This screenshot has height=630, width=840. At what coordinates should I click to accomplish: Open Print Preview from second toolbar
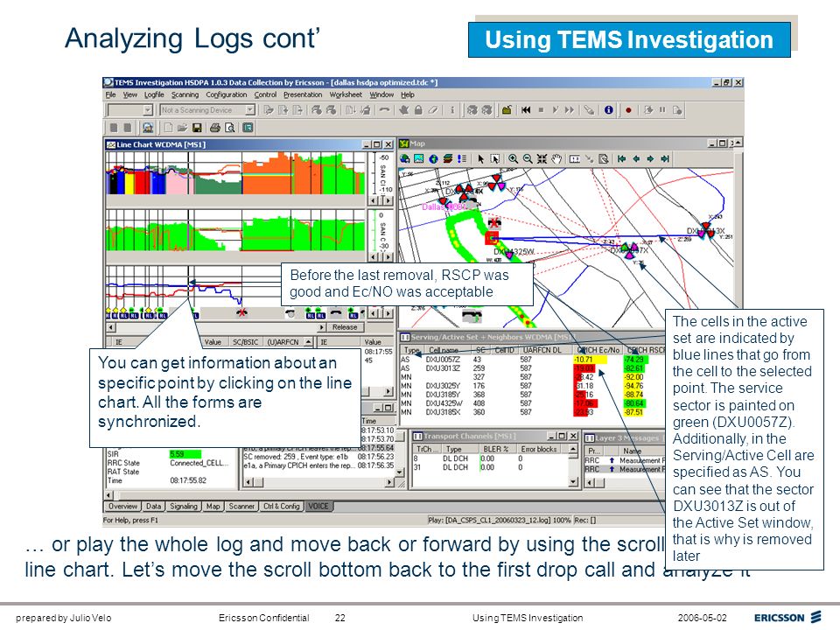coord(230,128)
